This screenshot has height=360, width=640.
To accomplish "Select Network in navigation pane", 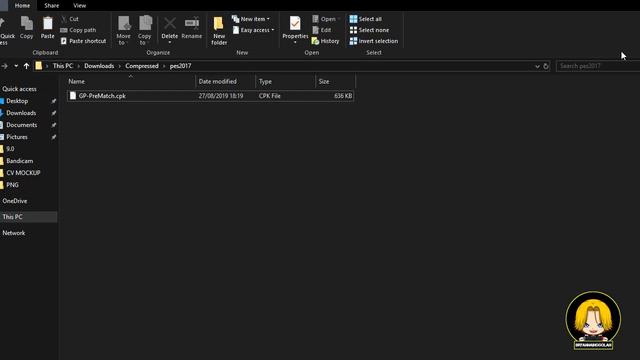I will [x=13, y=233].
